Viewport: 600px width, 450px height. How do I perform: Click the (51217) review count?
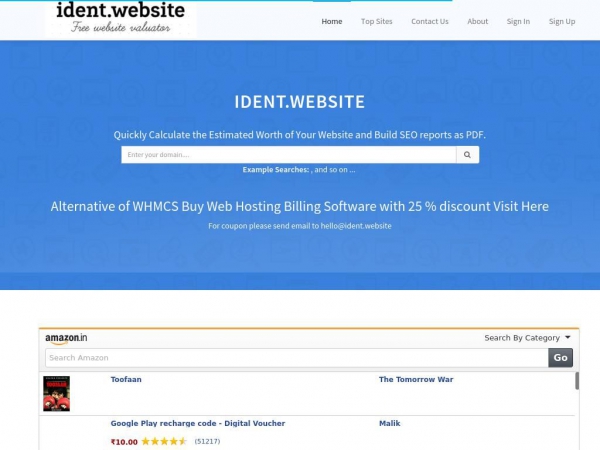(x=207, y=441)
